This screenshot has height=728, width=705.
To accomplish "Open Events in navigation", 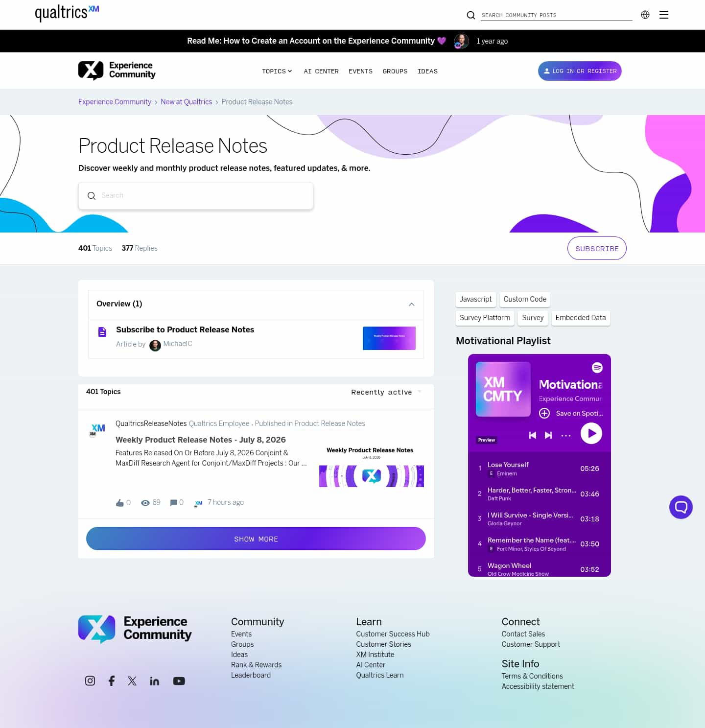I will tap(360, 71).
